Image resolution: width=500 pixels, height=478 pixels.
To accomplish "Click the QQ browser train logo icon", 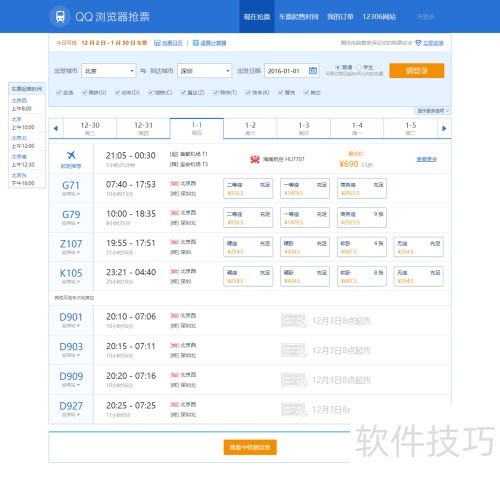I will tap(60, 16).
